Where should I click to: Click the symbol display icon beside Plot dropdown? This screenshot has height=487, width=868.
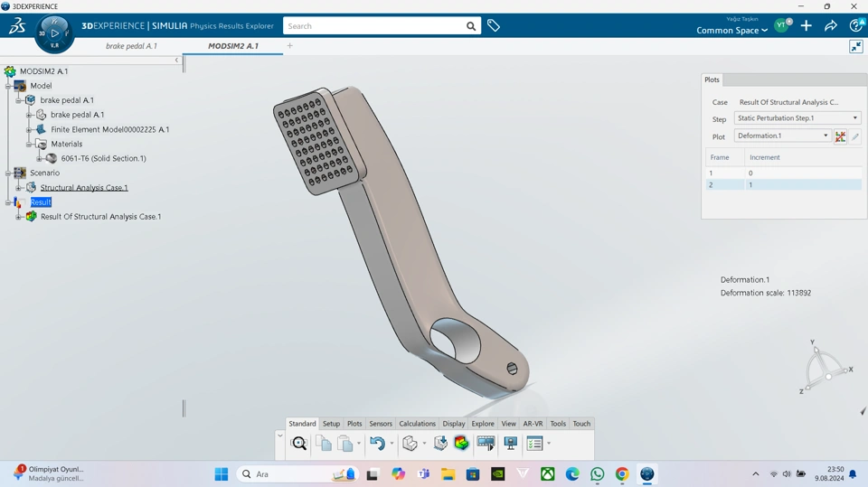point(840,136)
